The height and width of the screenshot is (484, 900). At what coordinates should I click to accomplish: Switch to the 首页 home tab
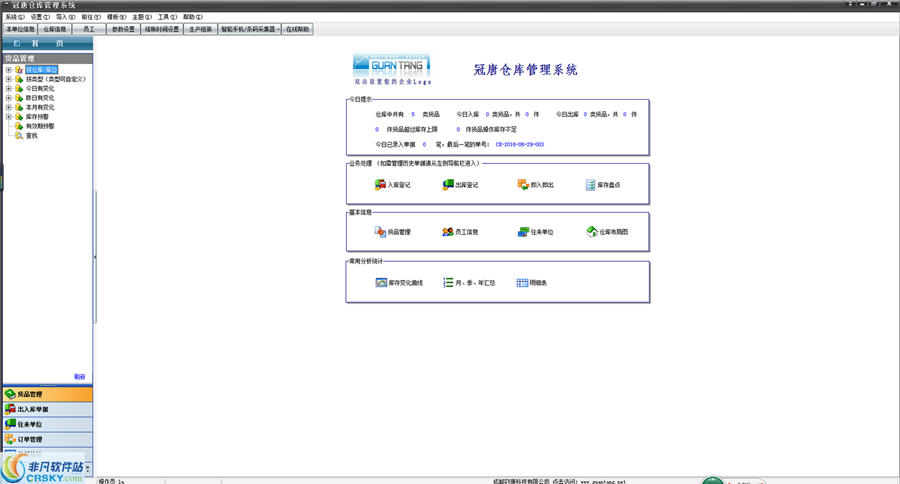coord(48,44)
